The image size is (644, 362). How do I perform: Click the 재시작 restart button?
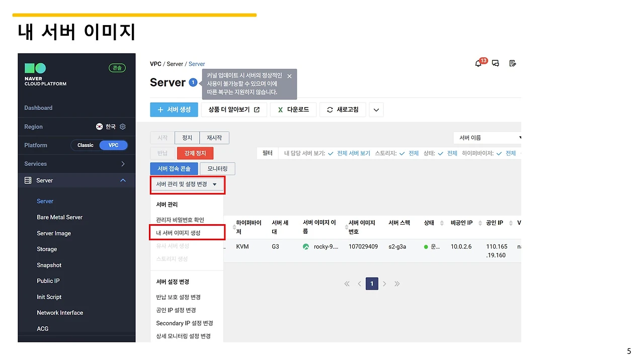214,138
